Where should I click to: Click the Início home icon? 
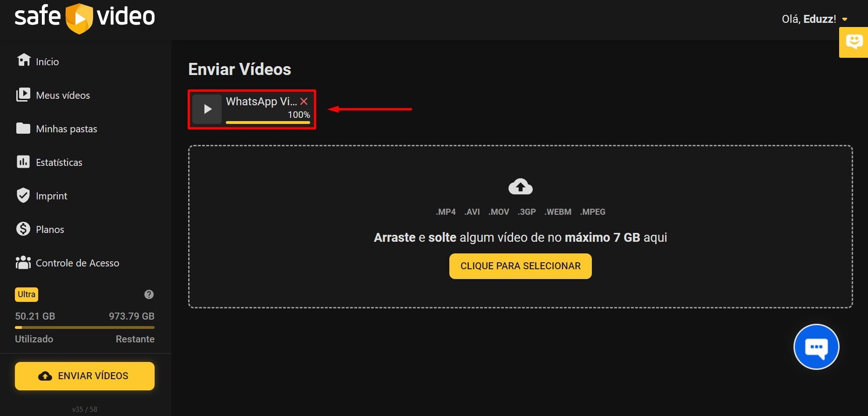(x=23, y=61)
